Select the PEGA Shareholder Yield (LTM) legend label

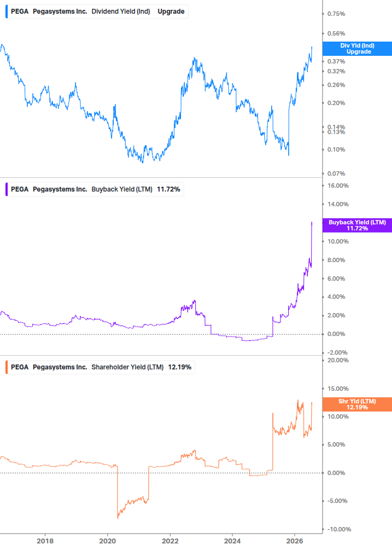100,367
